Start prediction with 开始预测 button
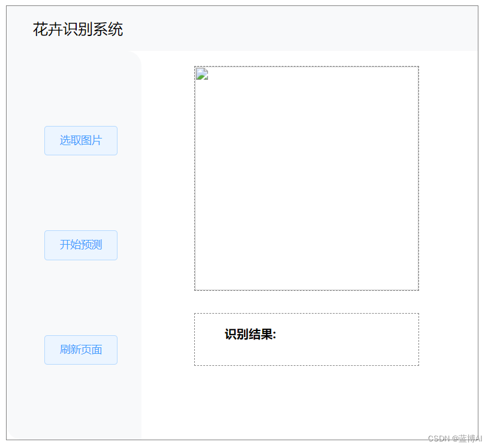This screenshot has width=491, height=448. pyautogui.click(x=81, y=245)
